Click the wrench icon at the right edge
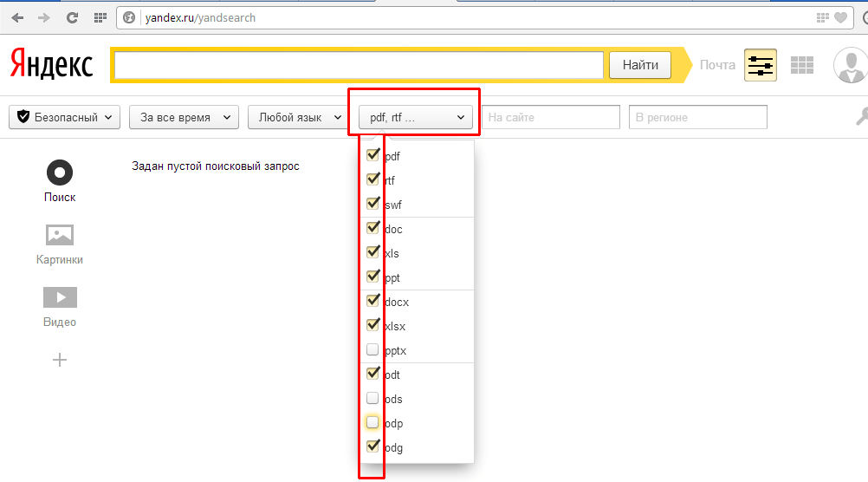This screenshot has width=868, height=482. point(862,116)
